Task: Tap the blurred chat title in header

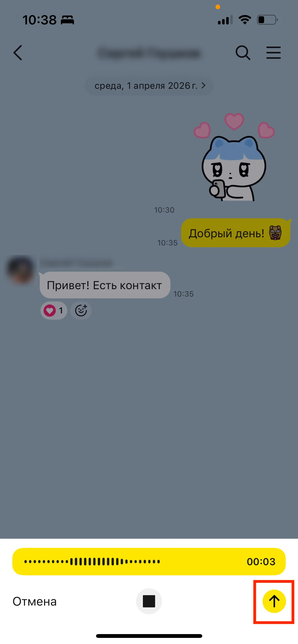Action: 149,53
